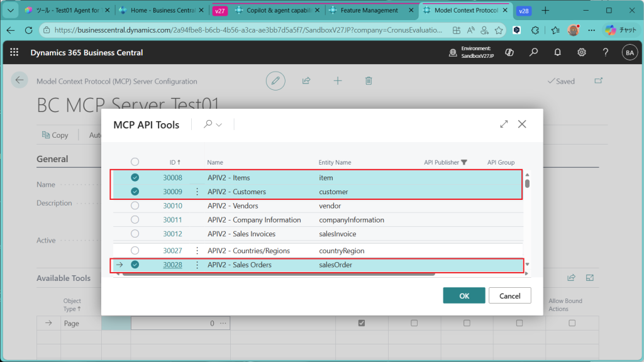
Task: Open the notifications bell
Action: (x=557, y=53)
